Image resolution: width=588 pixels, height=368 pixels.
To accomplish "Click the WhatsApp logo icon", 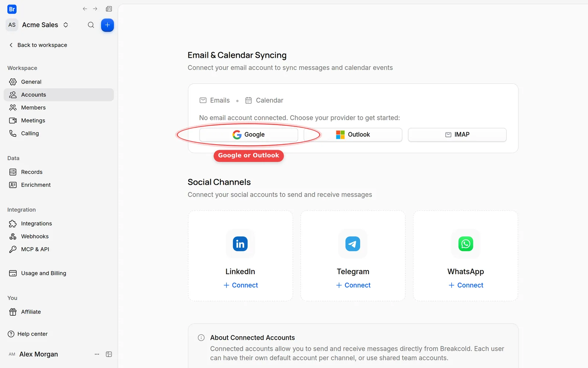I will tap(466, 244).
